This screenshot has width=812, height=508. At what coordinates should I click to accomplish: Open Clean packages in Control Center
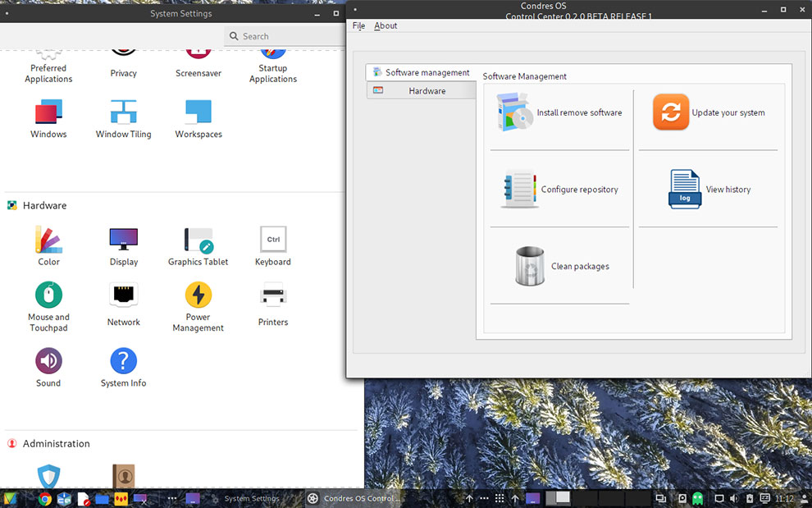(561, 266)
